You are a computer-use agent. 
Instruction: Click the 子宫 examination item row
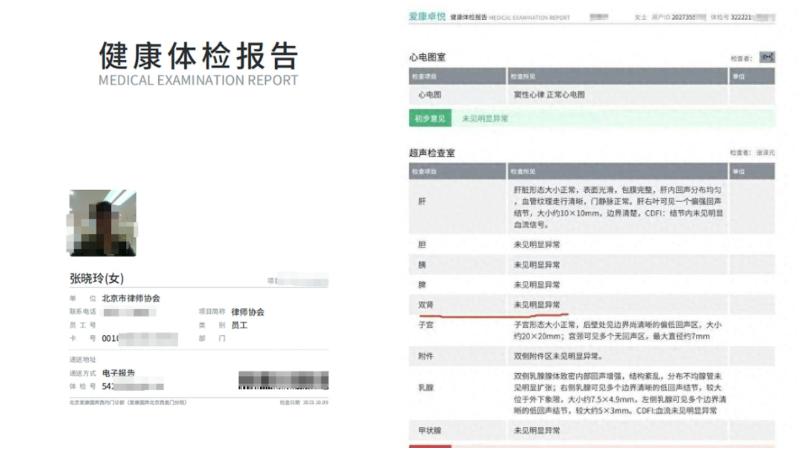tap(425, 327)
